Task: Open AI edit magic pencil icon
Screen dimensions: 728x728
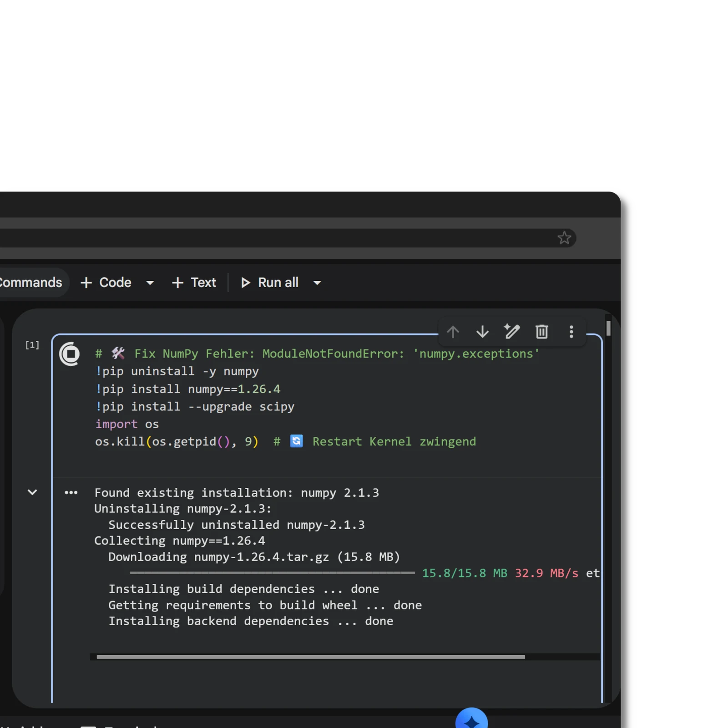Action: pyautogui.click(x=512, y=332)
